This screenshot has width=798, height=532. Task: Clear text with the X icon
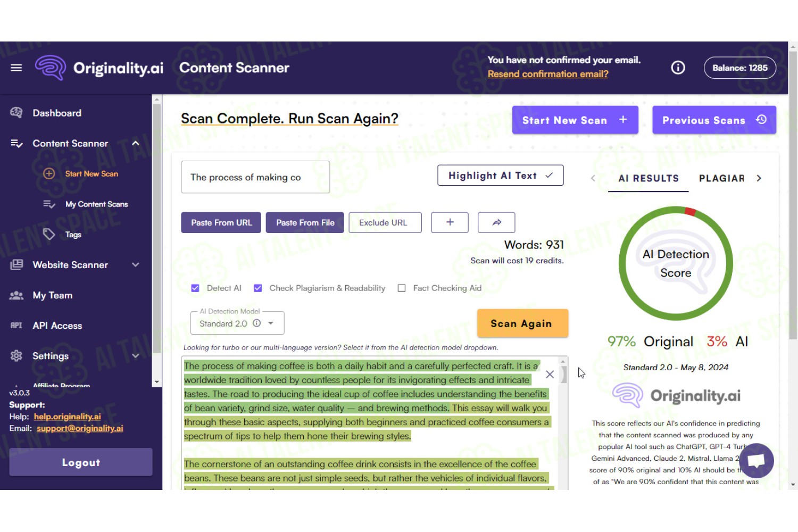(x=550, y=375)
